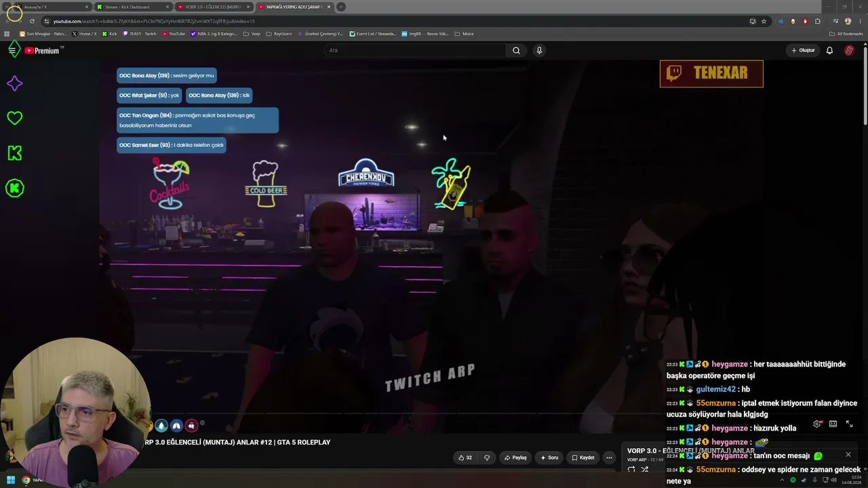868x488 pixels.
Task: Open the Ücretsiz Çevrimiçi bookmark
Action: tap(321, 34)
